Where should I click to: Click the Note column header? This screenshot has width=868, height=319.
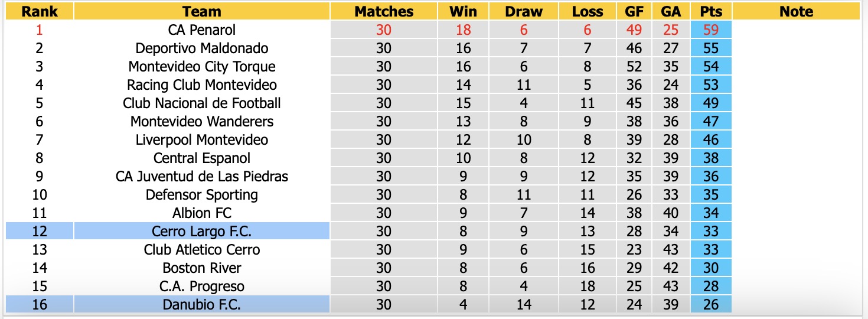(796, 11)
